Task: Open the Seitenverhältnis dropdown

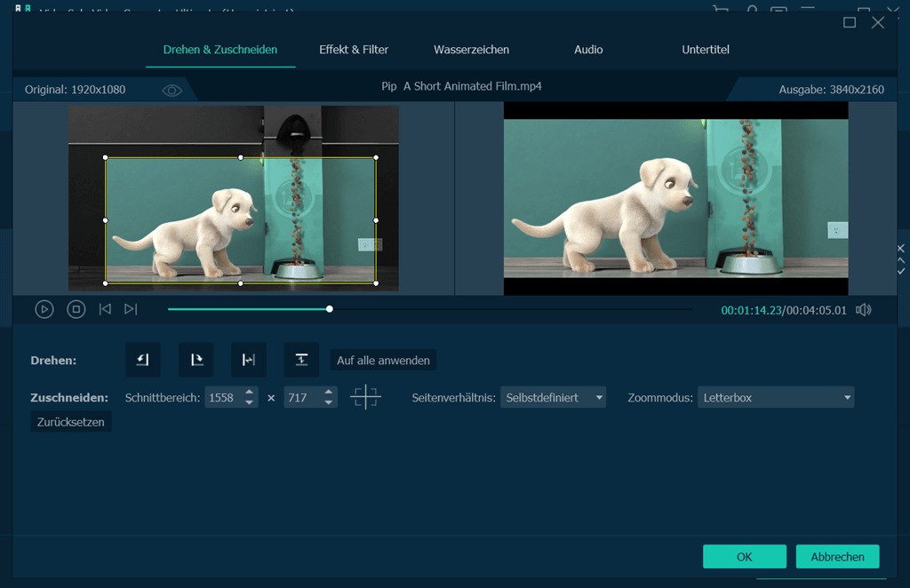Action: (553, 398)
